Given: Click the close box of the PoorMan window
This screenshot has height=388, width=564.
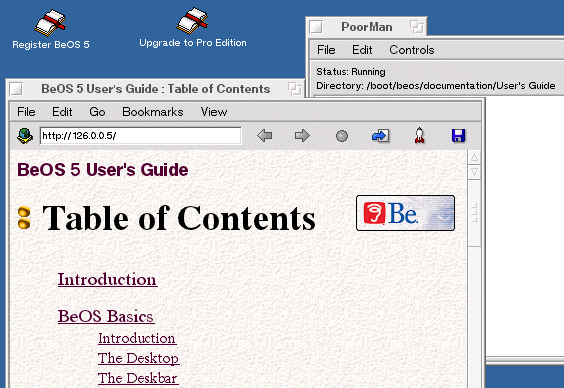Looking at the screenshot, I should coord(316,27).
